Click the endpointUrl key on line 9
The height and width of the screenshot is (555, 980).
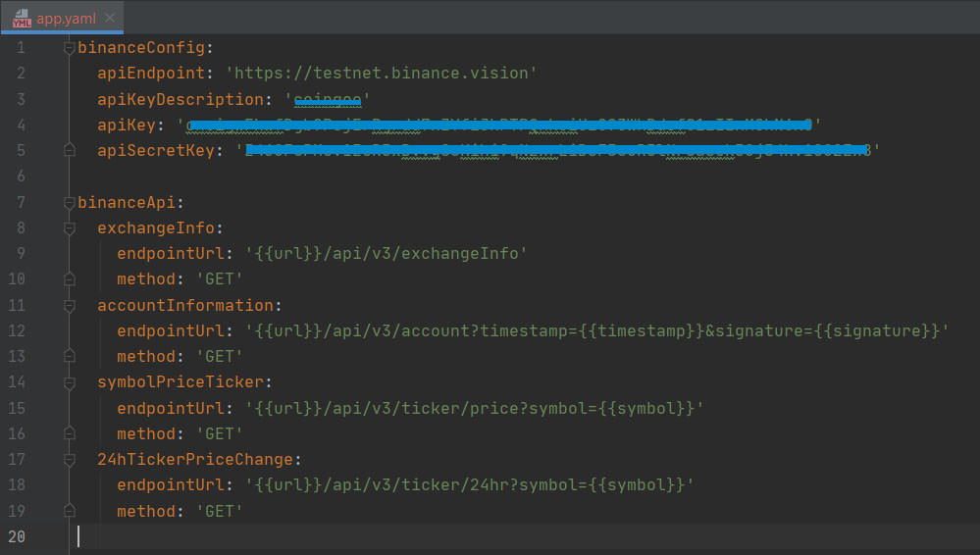click(x=170, y=254)
